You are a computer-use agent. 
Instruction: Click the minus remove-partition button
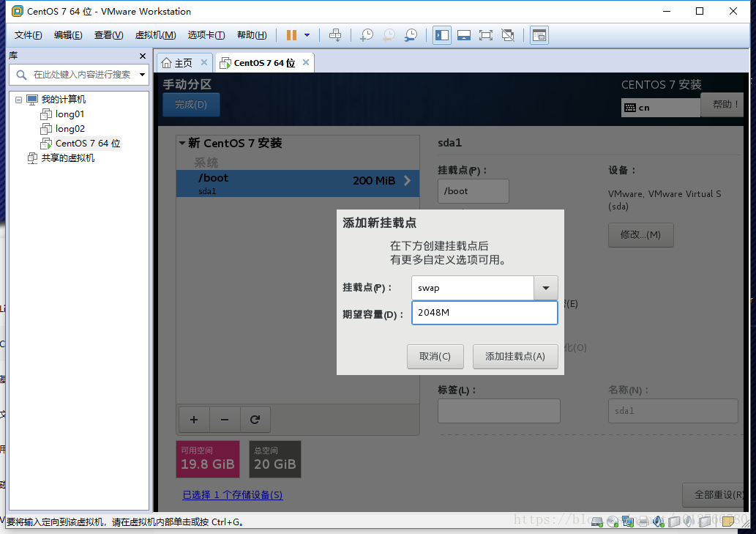pos(225,420)
